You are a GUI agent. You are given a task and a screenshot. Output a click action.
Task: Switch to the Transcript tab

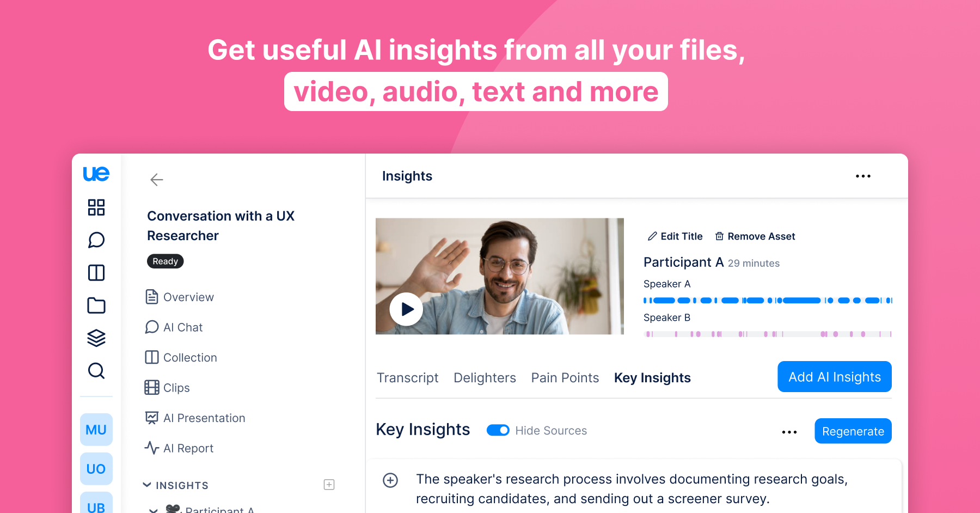tap(407, 378)
